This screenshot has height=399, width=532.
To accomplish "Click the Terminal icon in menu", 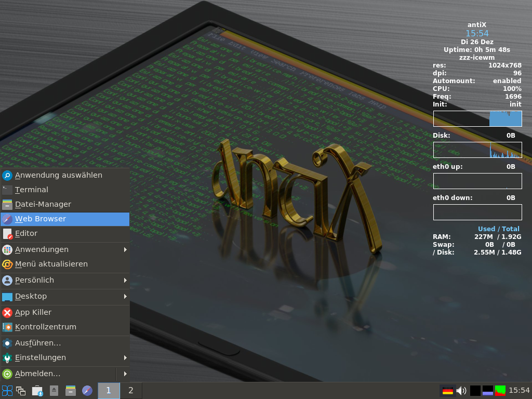I will pos(7,190).
